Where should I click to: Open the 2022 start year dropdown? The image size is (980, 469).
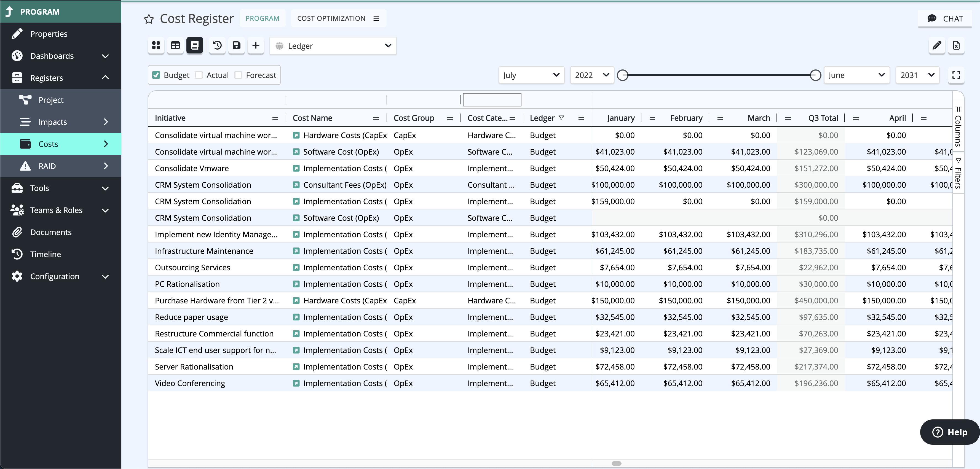[592, 75]
